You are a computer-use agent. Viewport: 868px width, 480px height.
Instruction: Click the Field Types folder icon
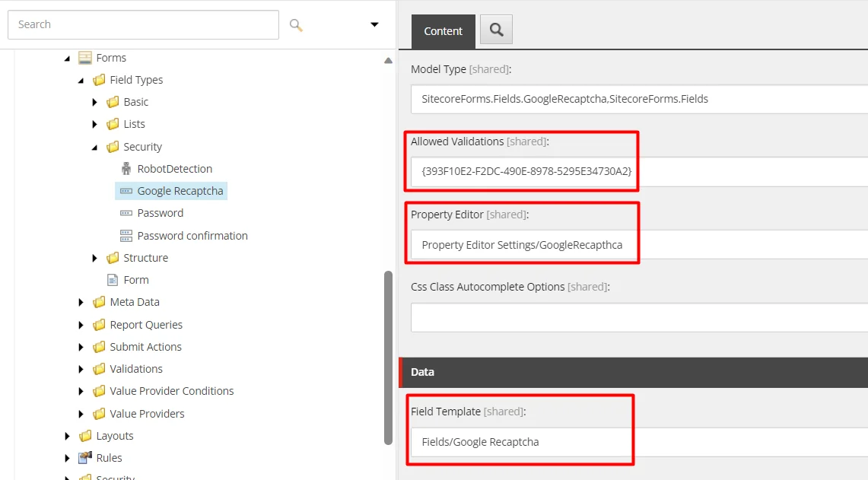(x=99, y=80)
